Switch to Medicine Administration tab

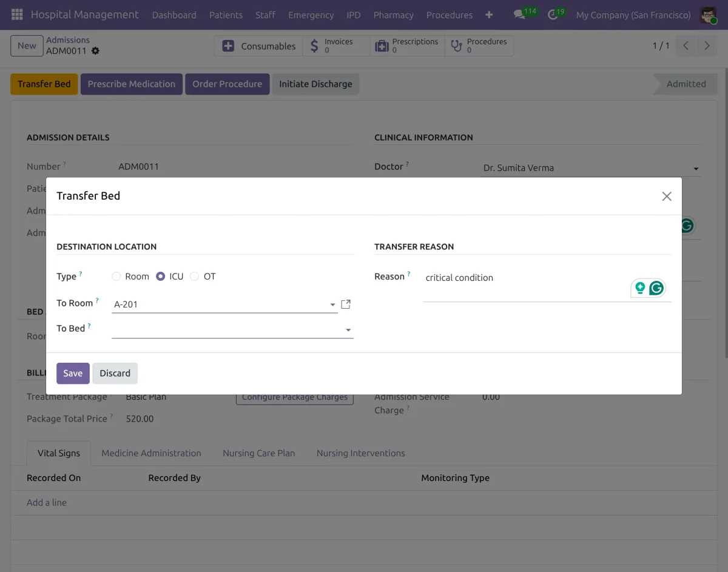click(x=151, y=453)
